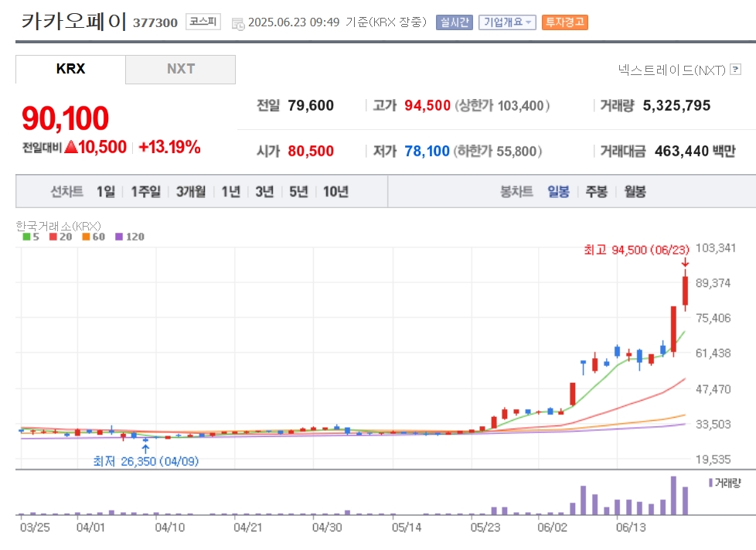Viewport: 756px width, 550px height.
Task: Click the clock icon beside the 2025.06.23 timestamp
Action: click(x=238, y=23)
